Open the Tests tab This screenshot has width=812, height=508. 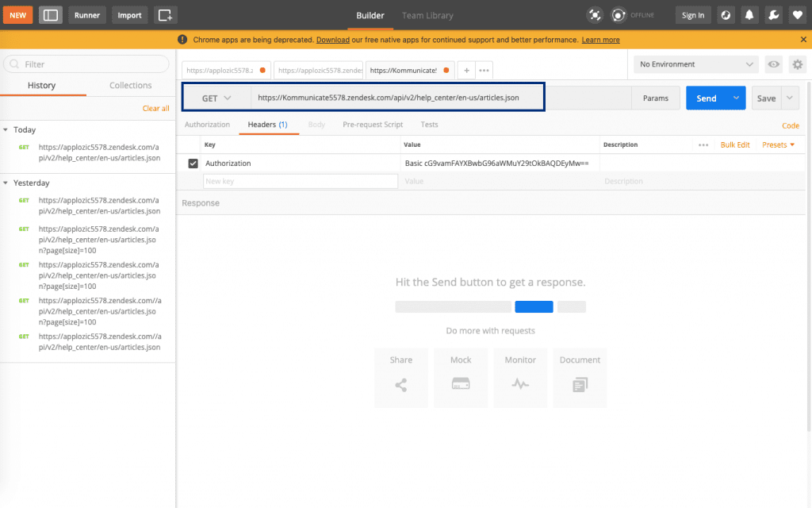tap(429, 125)
